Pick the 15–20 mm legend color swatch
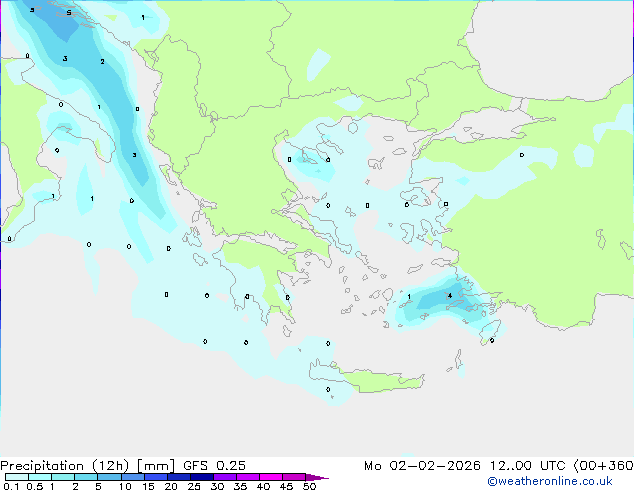The height and width of the screenshot is (490, 634). tap(155, 477)
